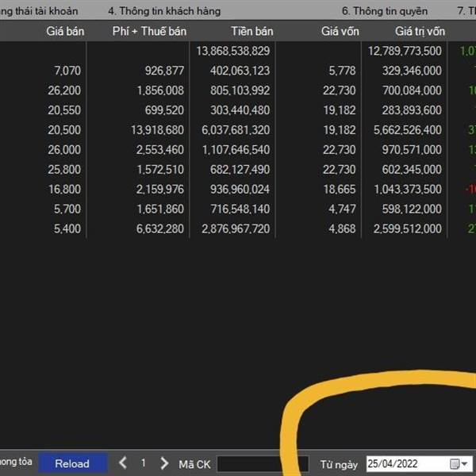This screenshot has width=476, height=476.
Task: Select Giá vốn cell 5,778
Action: point(342,71)
